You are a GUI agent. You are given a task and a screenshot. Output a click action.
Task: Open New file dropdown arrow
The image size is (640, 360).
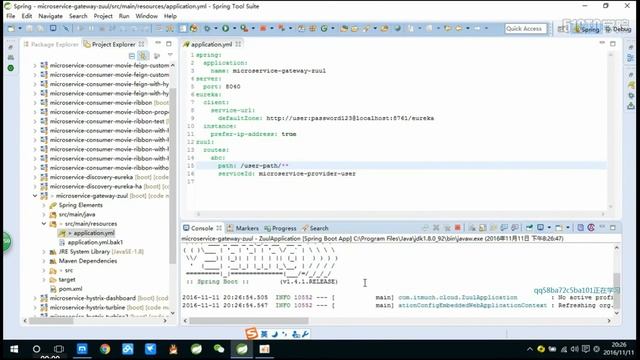[19, 29]
